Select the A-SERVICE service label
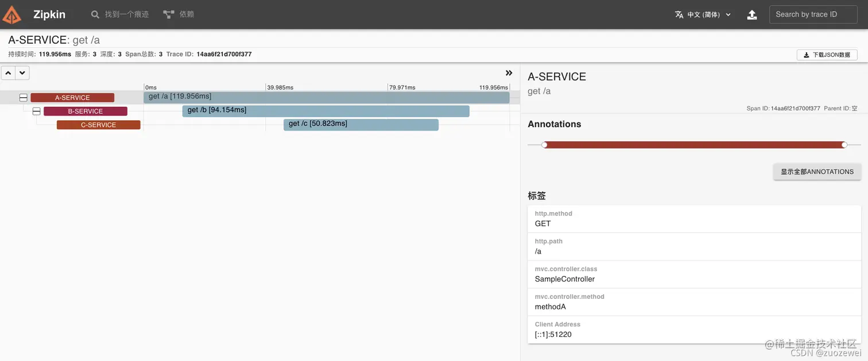This screenshot has height=361, width=868. [x=72, y=98]
